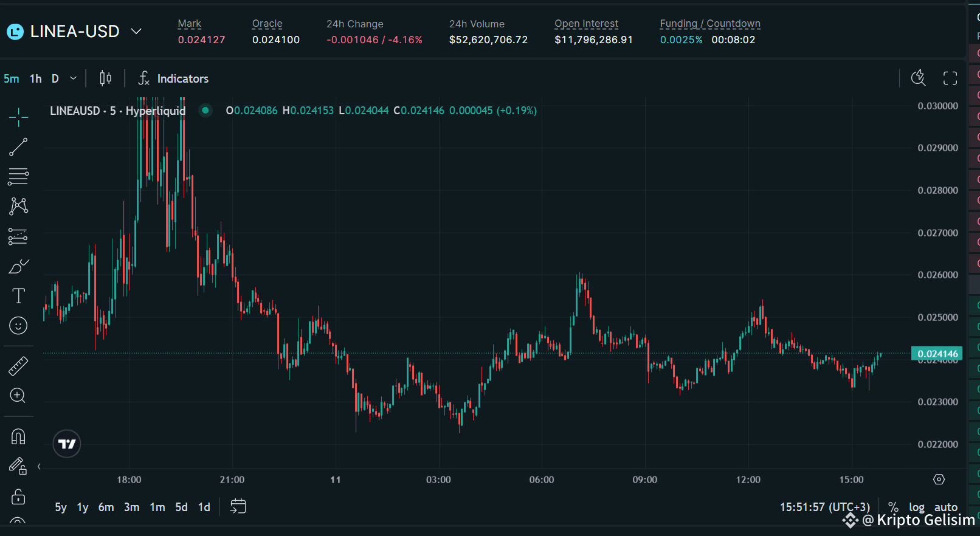Open the emoji icons tool
The image size is (980, 536).
pyautogui.click(x=18, y=326)
